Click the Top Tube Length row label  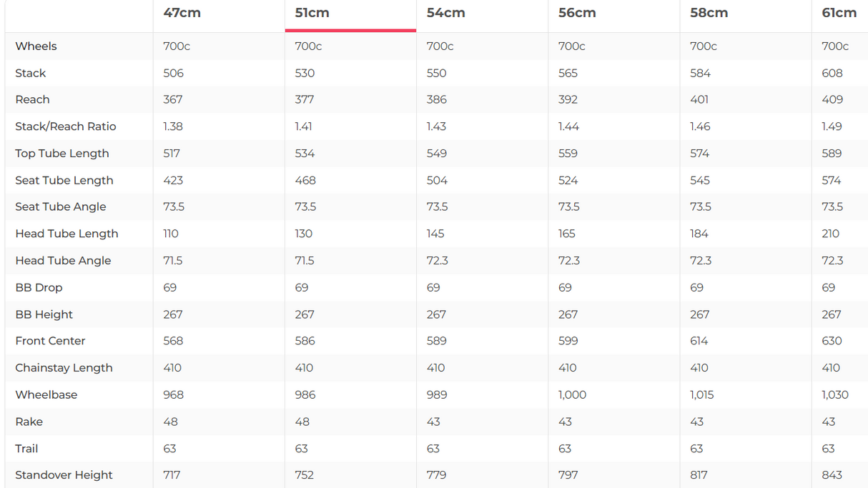[x=62, y=154]
